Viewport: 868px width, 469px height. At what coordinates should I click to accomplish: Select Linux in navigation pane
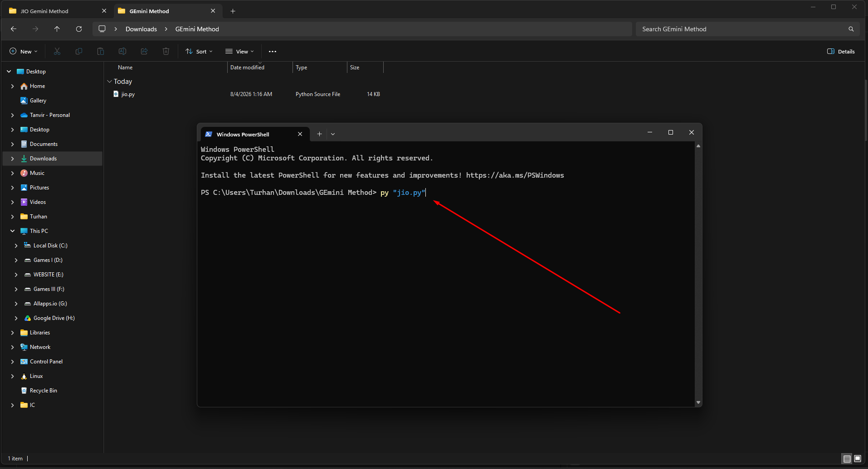36,376
